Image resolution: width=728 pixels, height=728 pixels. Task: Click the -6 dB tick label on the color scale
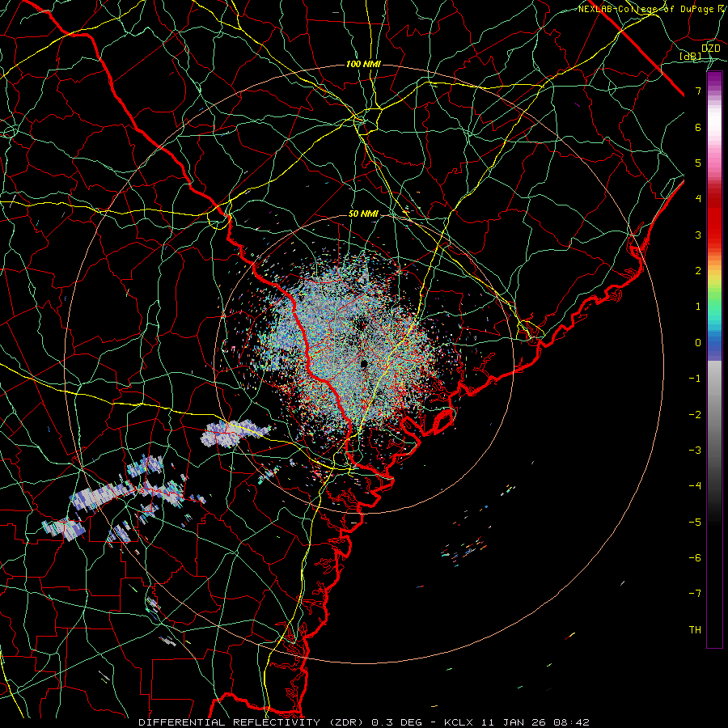click(x=695, y=558)
